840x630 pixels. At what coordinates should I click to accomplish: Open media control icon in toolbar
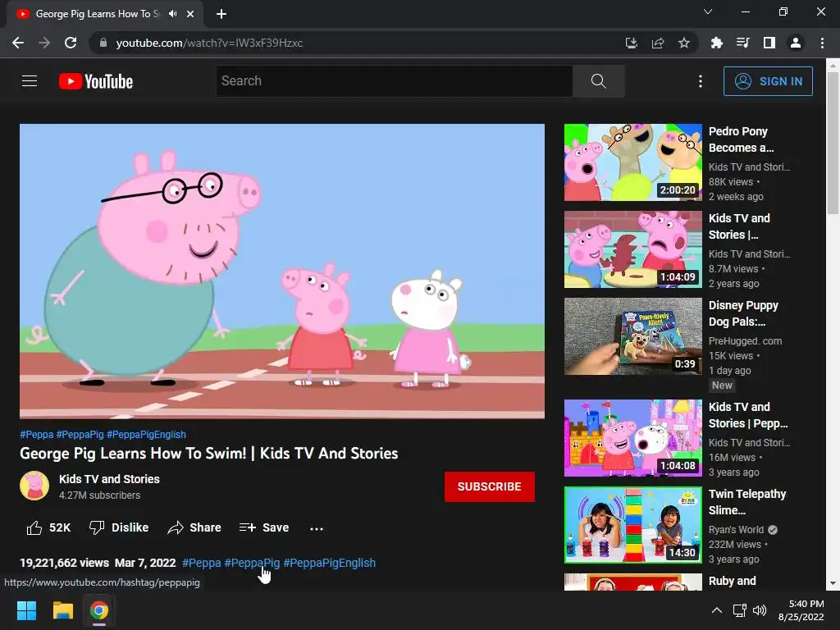tap(742, 43)
